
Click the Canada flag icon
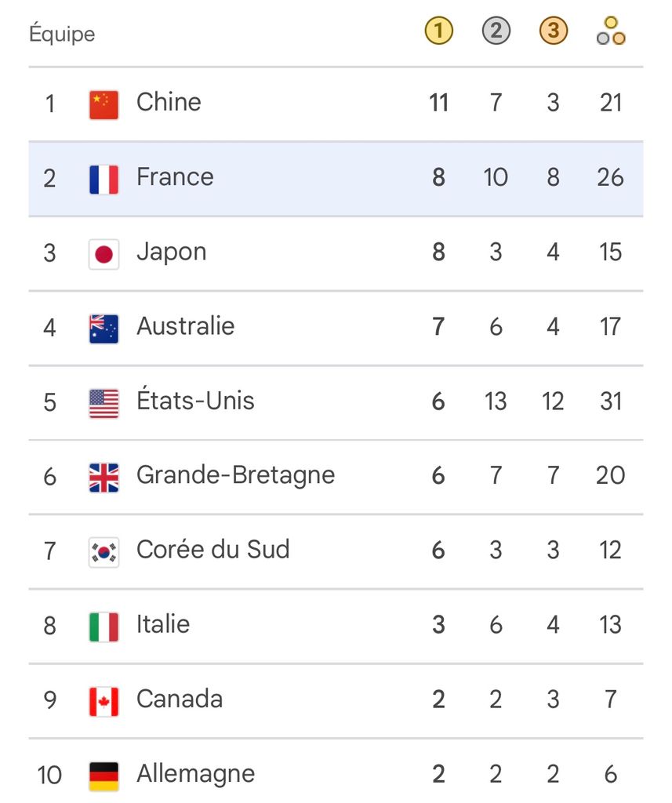[x=104, y=702]
